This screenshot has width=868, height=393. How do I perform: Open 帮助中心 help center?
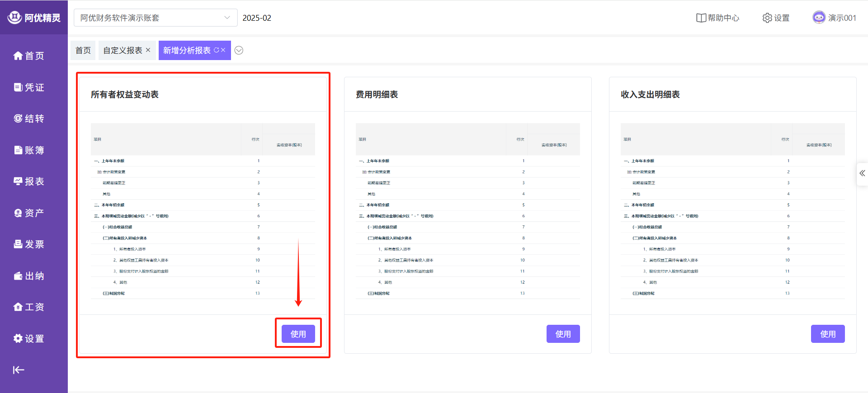[717, 18]
